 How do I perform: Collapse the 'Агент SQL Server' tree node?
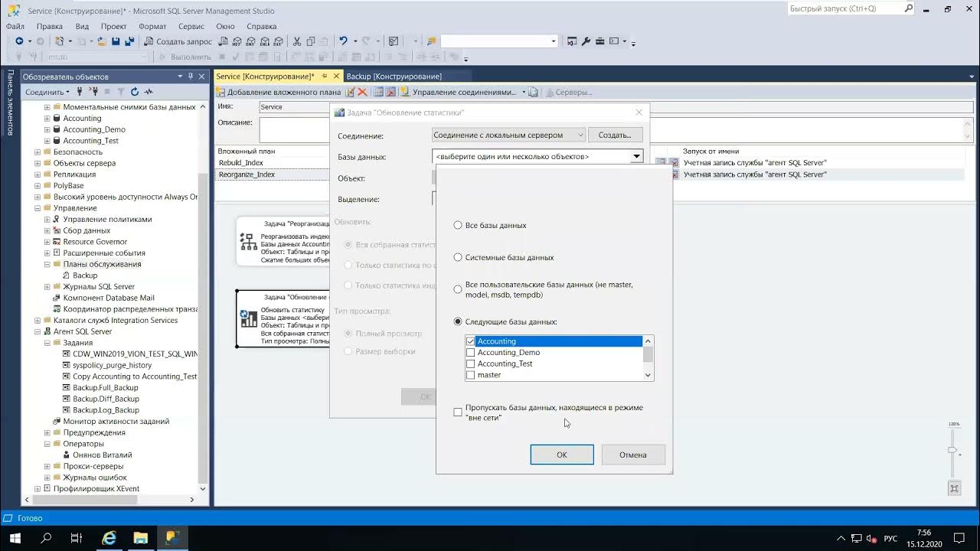(x=38, y=331)
